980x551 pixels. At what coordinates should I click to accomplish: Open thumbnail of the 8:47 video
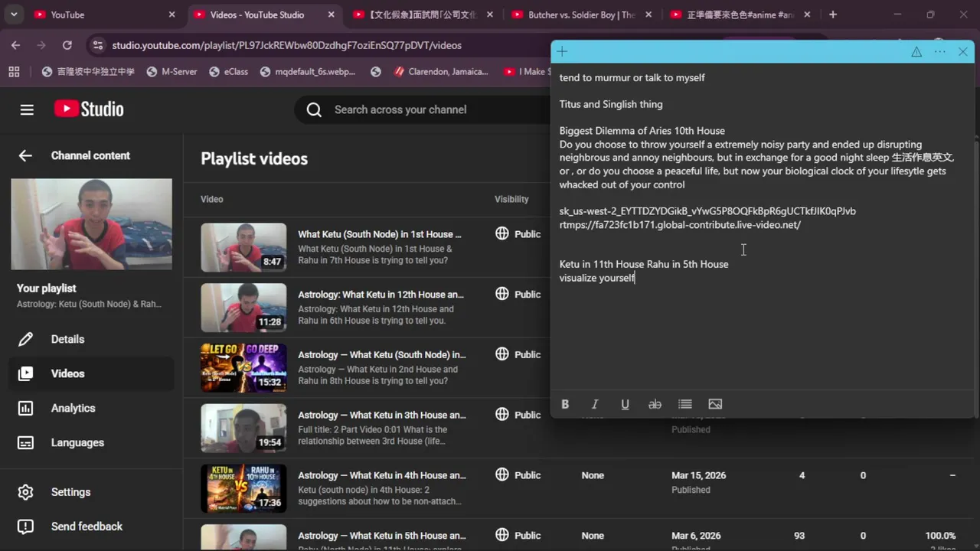click(x=243, y=247)
